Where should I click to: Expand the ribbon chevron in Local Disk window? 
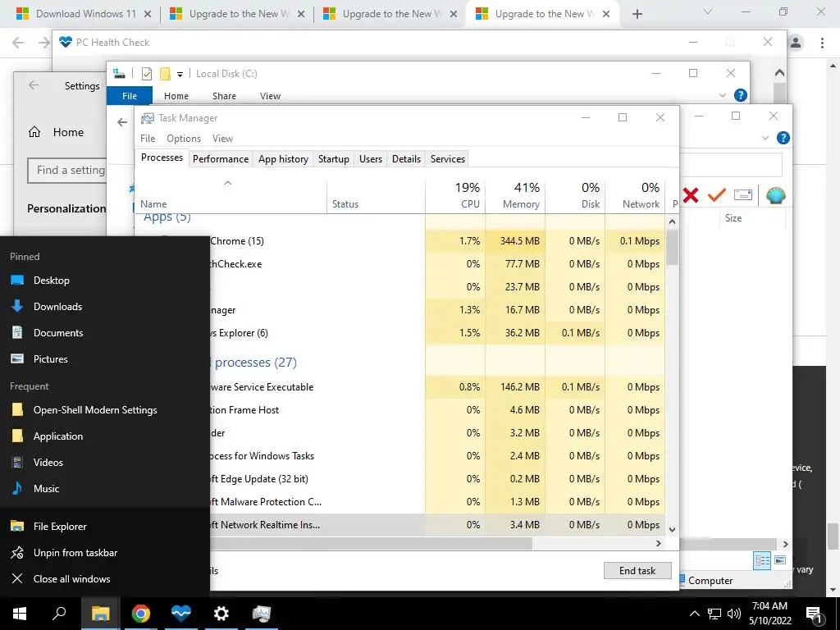[723, 95]
